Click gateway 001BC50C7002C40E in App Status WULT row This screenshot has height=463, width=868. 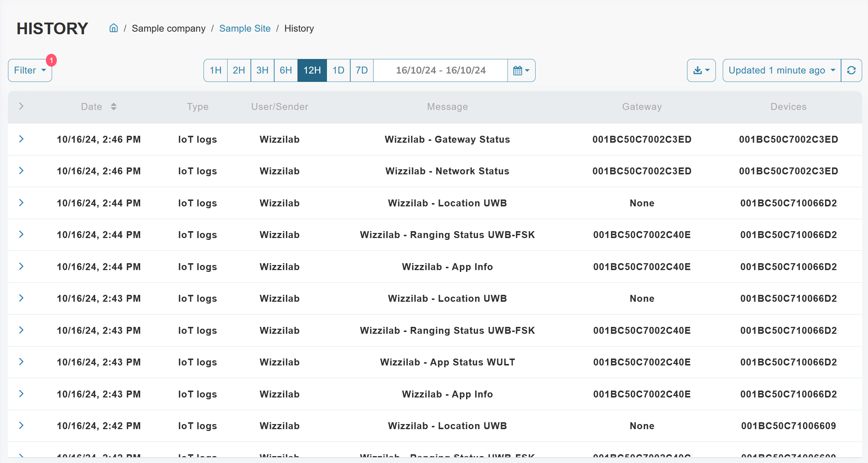642,362
